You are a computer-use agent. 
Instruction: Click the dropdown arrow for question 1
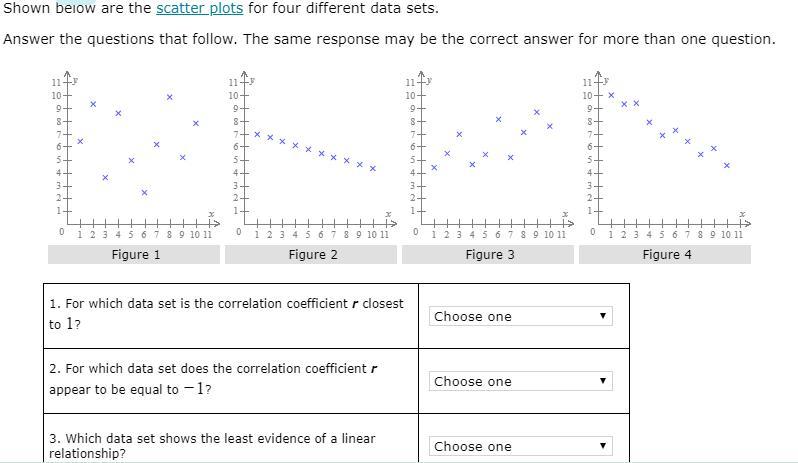[x=602, y=316]
